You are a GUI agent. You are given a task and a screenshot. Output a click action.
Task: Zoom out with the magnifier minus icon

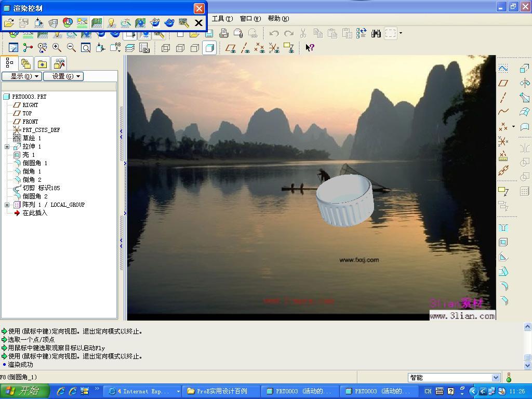click(71, 48)
